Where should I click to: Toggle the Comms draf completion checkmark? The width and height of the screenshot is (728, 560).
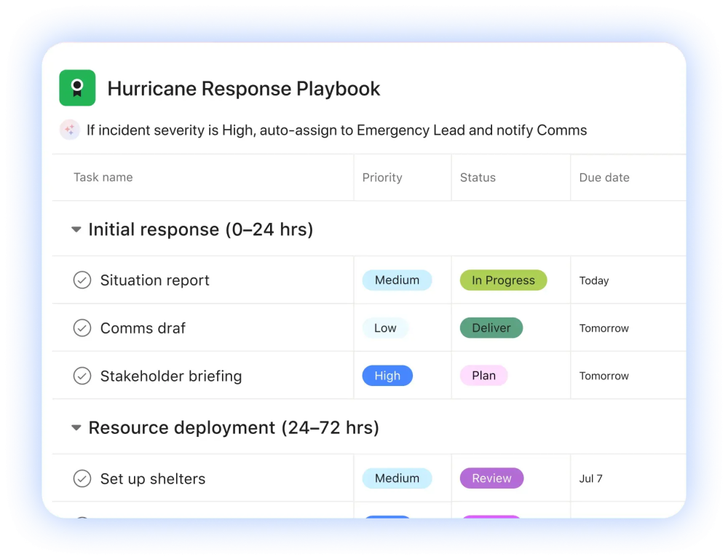tap(82, 328)
